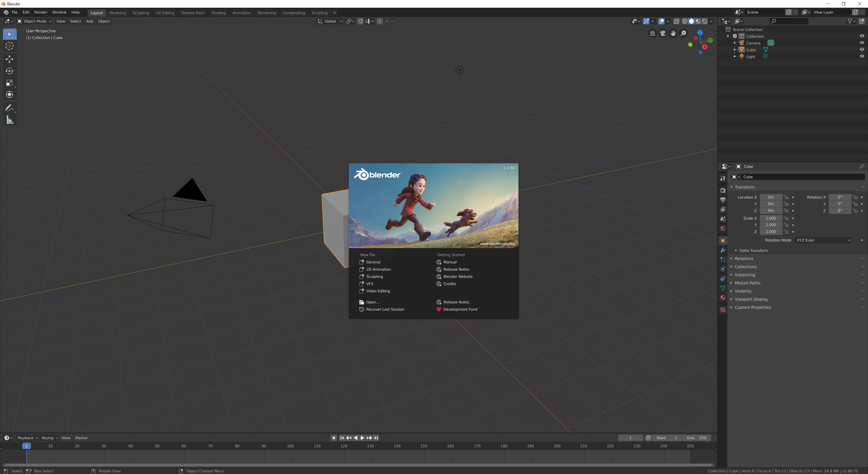The height and width of the screenshot is (474, 868).
Task: Open the Material properties tab
Action: pyautogui.click(x=722, y=298)
